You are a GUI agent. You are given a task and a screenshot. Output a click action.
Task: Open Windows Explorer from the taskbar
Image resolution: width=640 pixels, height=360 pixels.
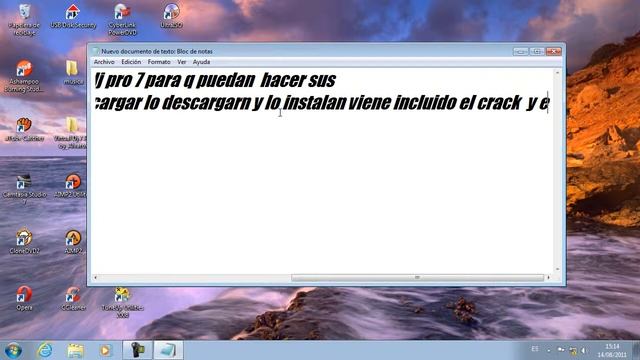pos(75,350)
